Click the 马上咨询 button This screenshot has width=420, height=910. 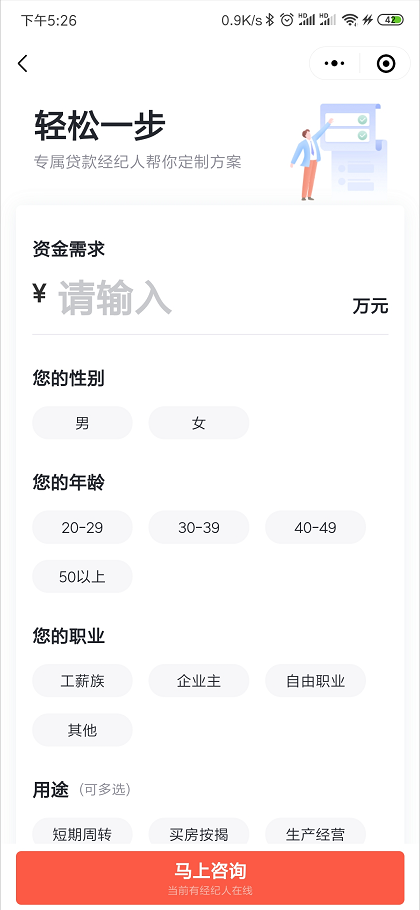point(210,878)
